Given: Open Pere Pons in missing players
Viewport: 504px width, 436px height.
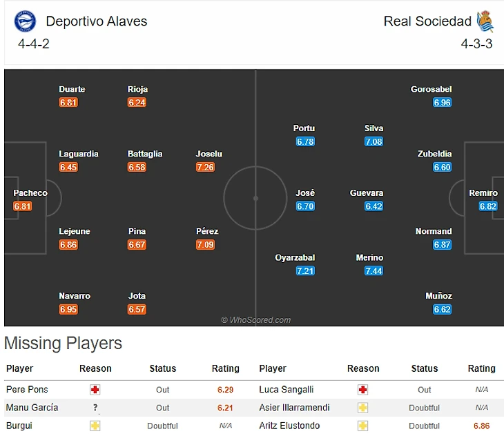Looking at the screenshot, I should pyautogui.click(x=27, y=390).
